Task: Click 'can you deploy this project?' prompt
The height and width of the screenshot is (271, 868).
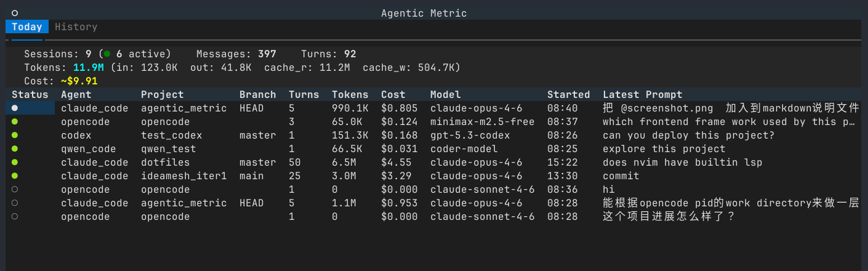Action: [689, 135]
